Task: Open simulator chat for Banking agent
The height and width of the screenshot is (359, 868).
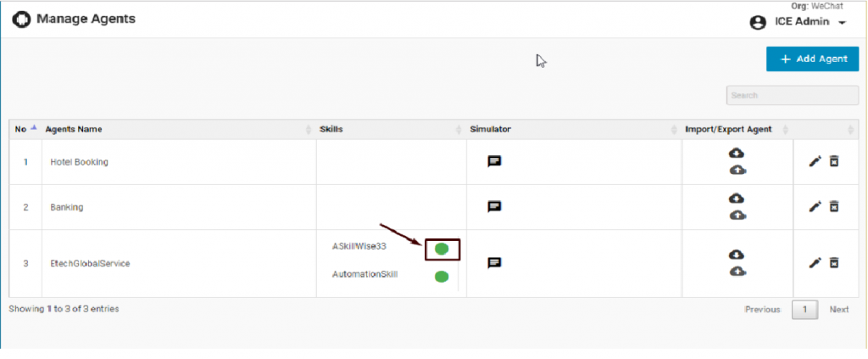Action: point(495,206)
